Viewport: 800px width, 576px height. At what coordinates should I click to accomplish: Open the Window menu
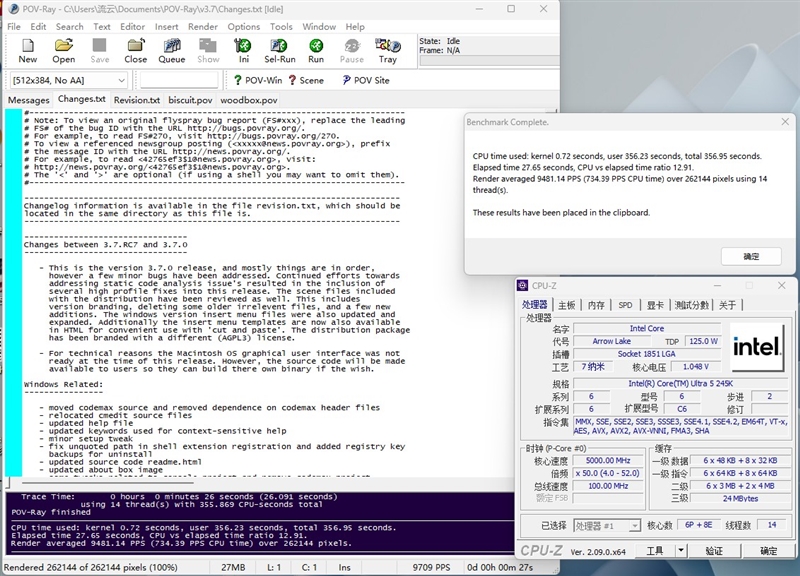click(x=319, y=27)
